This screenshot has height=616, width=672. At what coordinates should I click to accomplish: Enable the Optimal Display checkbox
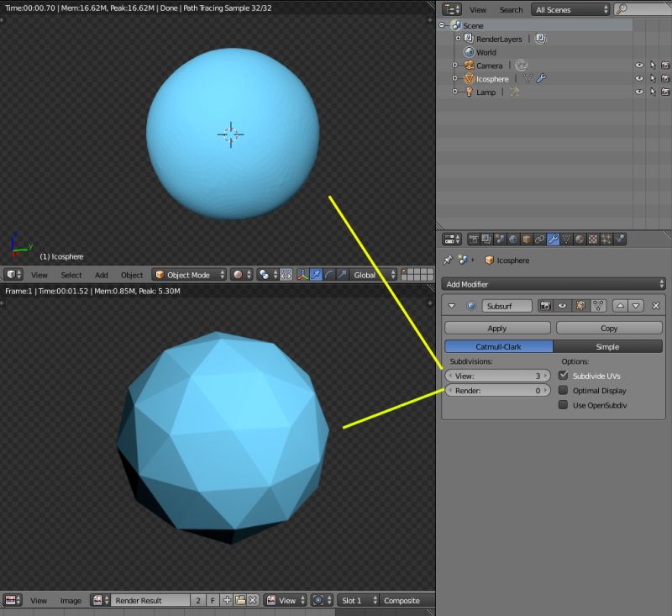[562, 390]
